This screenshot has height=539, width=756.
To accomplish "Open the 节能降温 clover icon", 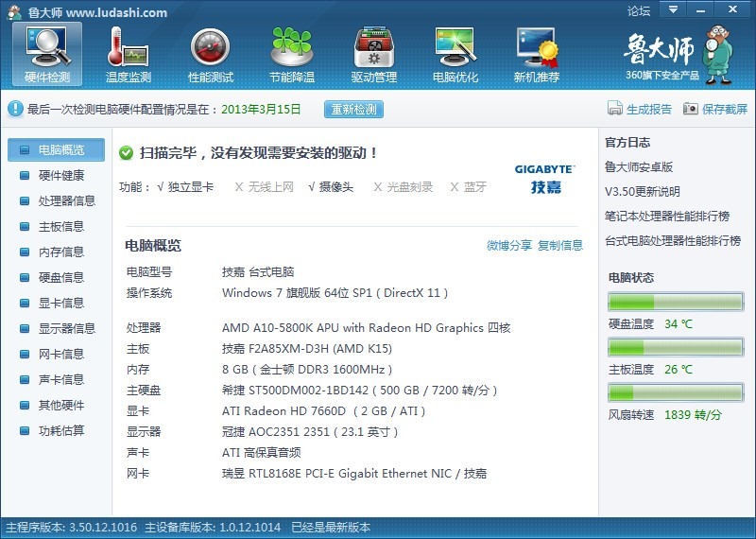I will point(292,54).
